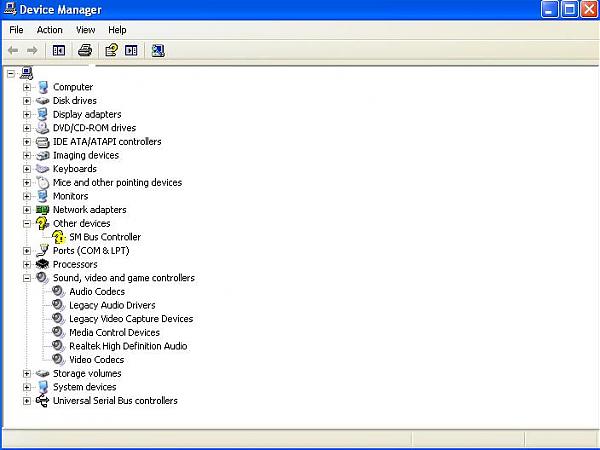Select Realtek High Definition Audio
This screenshot has height=450, width=600.
click(x=128, y=346)
